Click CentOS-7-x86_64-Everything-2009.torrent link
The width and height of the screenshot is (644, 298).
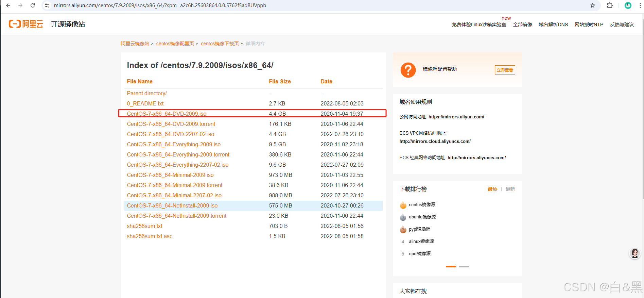pos(178,154)
